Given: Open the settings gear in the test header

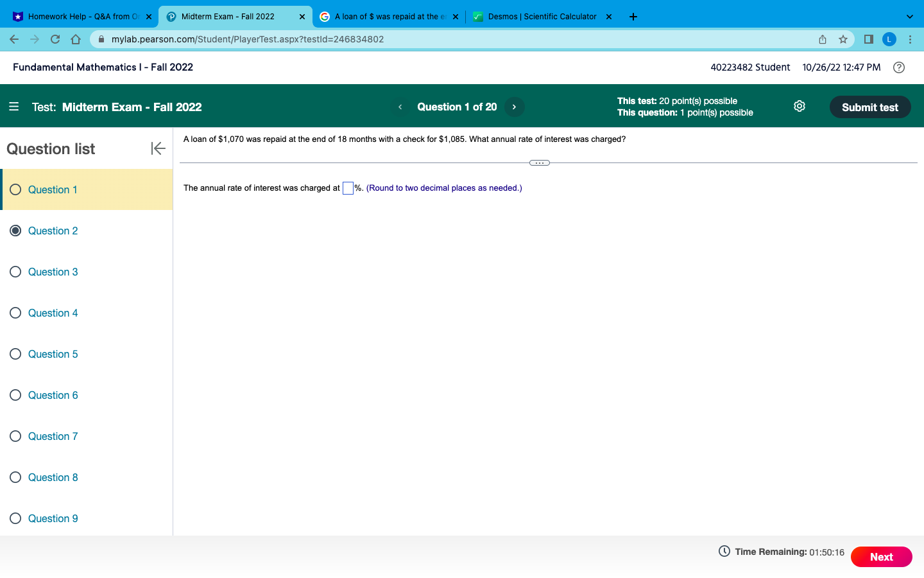Looking at the screenshot, I should (x=799, y=106).
